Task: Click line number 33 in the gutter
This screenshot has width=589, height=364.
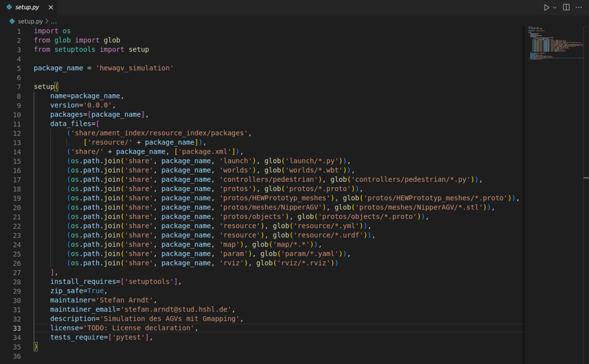Action: point(18,328)
